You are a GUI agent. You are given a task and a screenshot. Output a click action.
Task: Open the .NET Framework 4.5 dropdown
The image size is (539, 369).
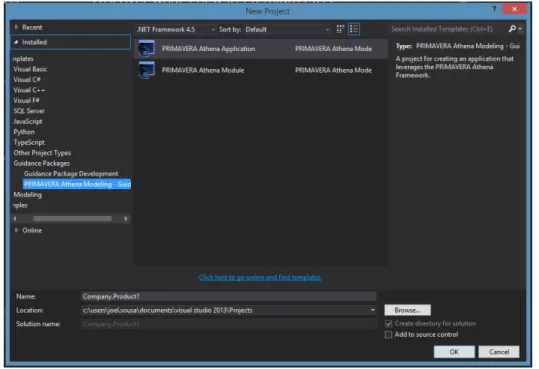pos(176,30)
